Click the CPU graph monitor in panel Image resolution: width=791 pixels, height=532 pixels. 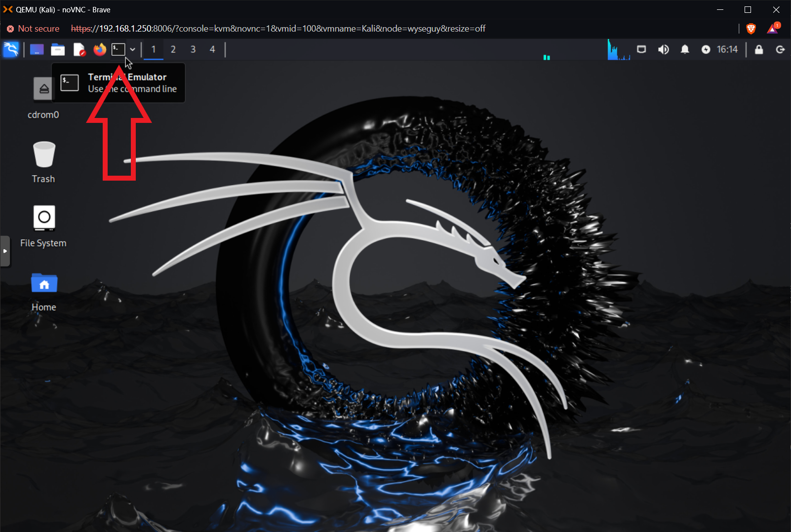click(619, 49)
